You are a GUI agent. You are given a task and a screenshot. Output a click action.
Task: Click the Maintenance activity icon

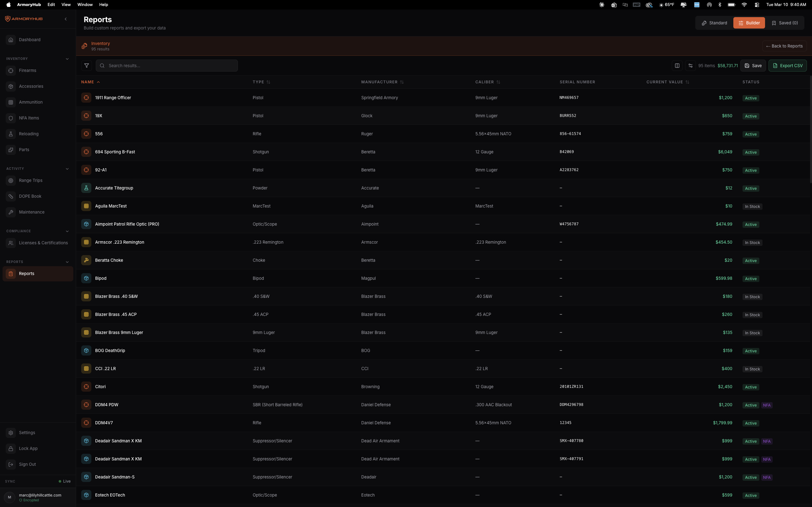click(11, 212)
